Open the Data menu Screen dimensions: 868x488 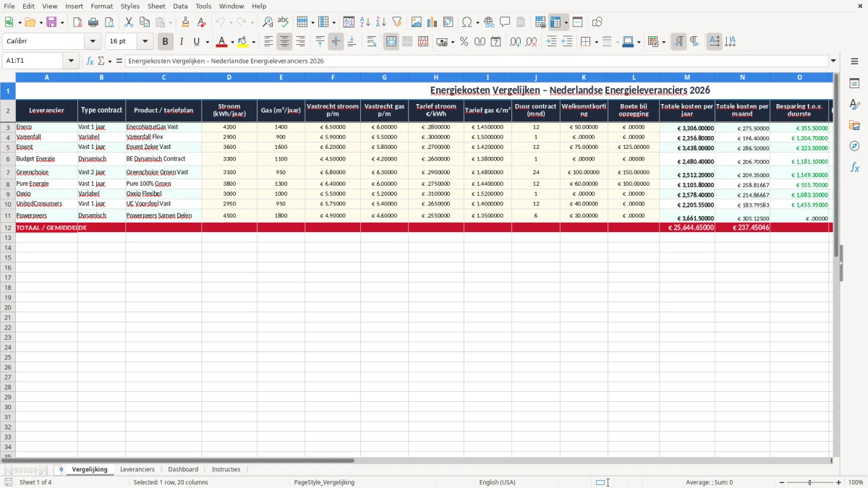click(180, 6)
